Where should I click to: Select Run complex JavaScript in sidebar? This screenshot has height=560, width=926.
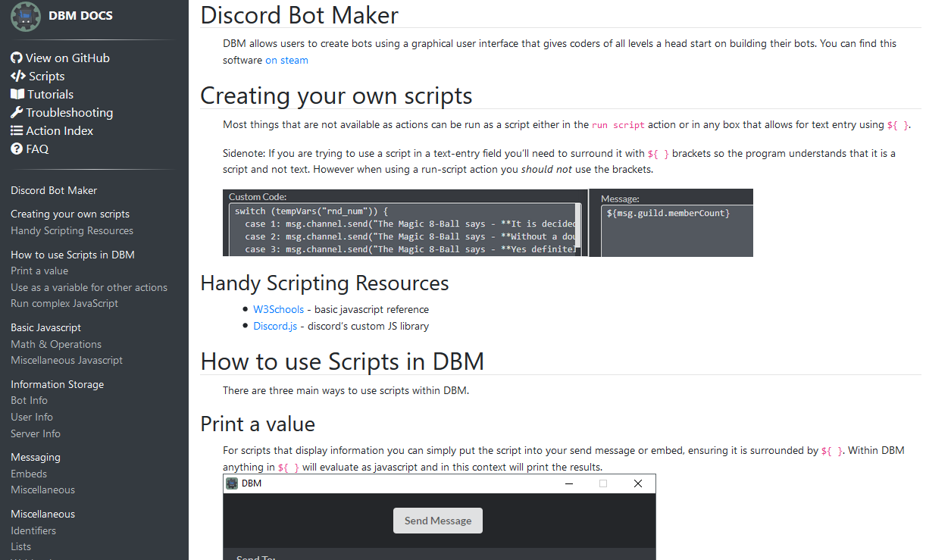(x=64, y=303)
